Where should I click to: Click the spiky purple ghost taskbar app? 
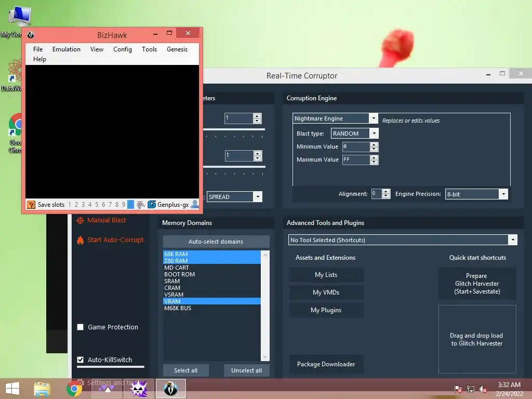pyautogui.click(x=138, y=389)
